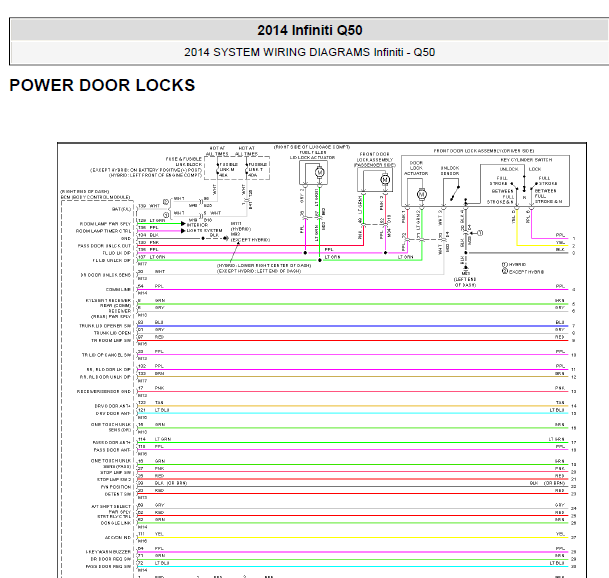Click the "LT GRN" label at pin 114

[163, 439]
